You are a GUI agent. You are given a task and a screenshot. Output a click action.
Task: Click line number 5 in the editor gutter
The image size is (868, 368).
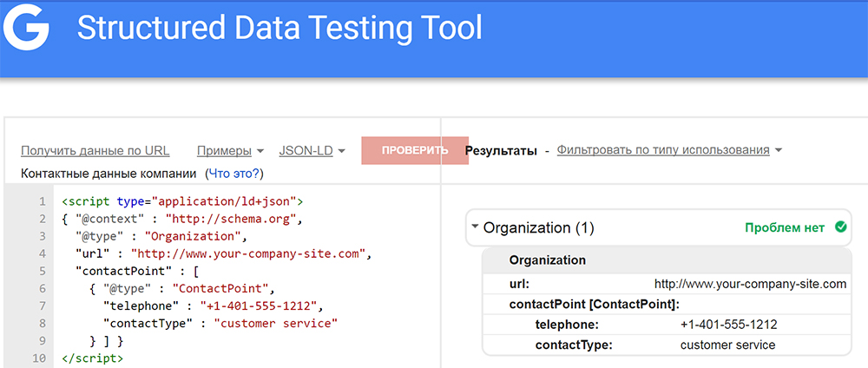click(x=42, y=271)
